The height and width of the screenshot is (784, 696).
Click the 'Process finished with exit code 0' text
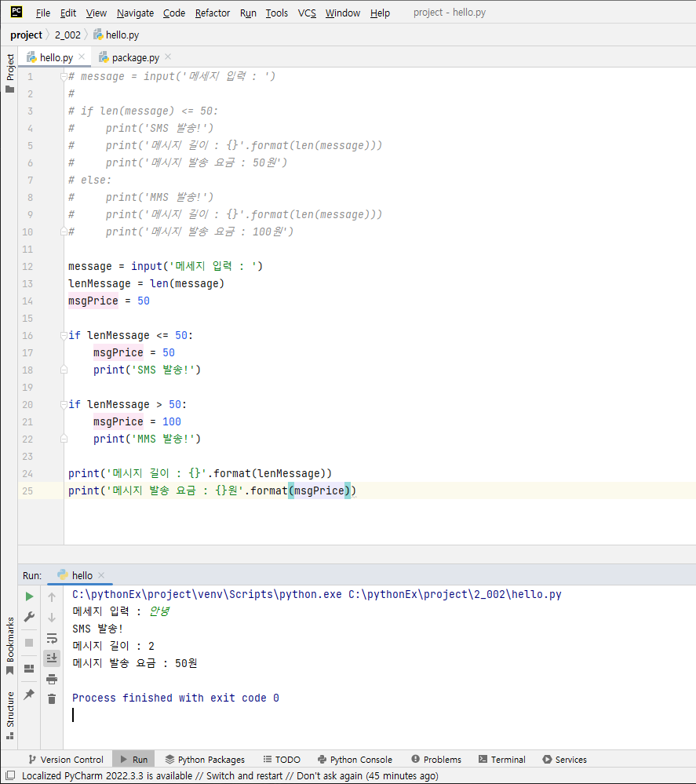point(176,698)
